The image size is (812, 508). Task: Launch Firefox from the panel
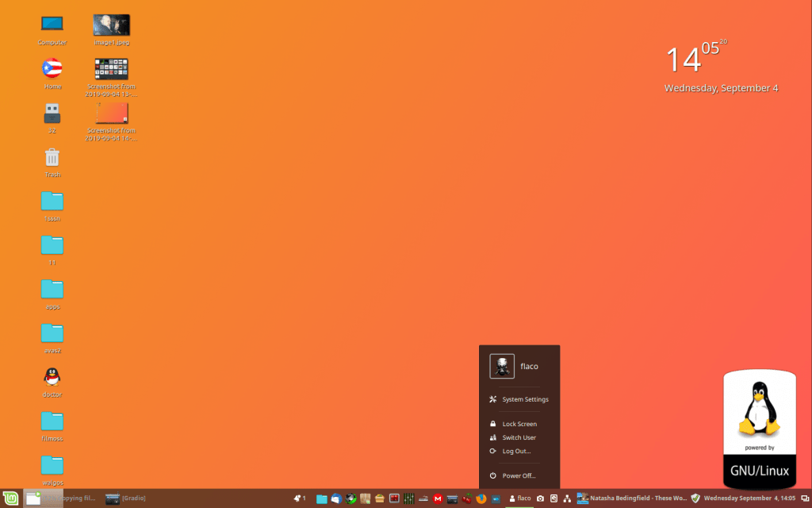coord(481,498)
